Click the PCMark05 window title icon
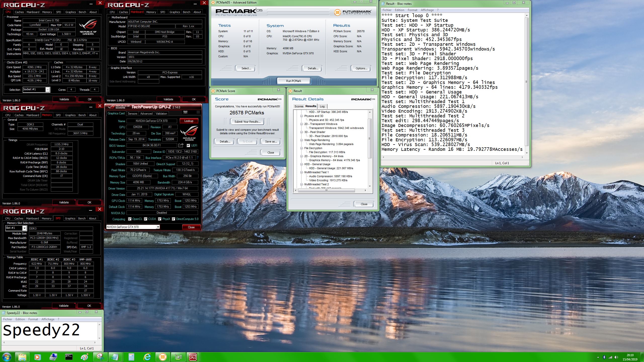This screenshot has height=362, width=644. [x=213, y=3]
